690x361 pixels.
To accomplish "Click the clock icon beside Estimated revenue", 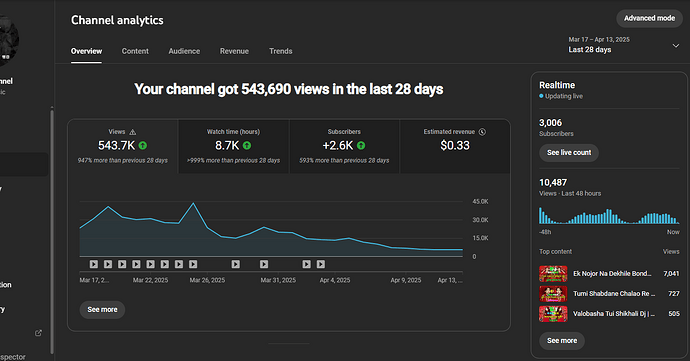I will pyautogui.click(x=482, y=132).
